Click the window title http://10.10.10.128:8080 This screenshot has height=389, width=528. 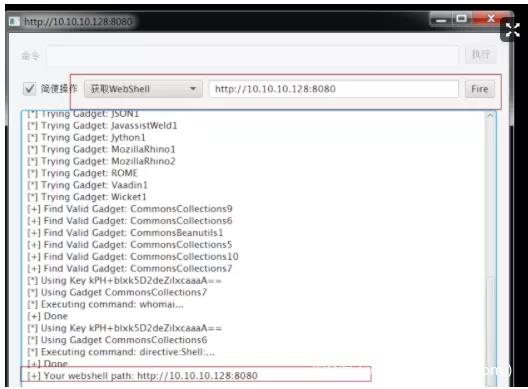pos(78,22)
